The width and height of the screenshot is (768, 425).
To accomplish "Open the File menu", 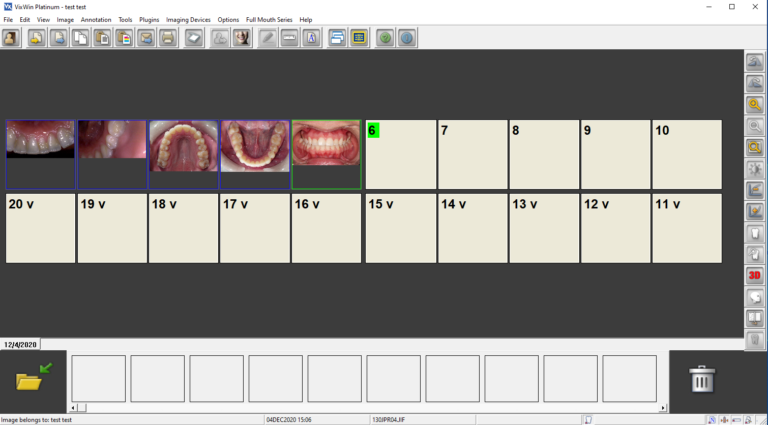I will coord(8,20).
